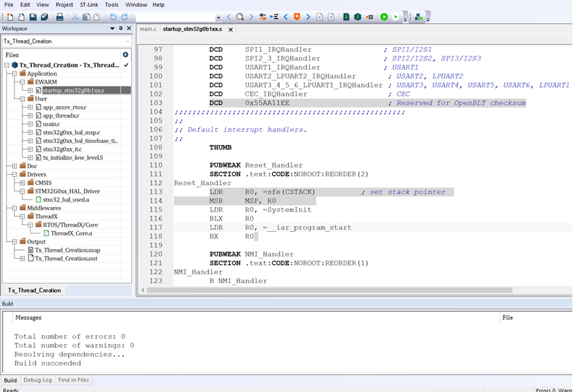Undo the last edit
The height and width of the screenshot is (392, 573).
113,17
